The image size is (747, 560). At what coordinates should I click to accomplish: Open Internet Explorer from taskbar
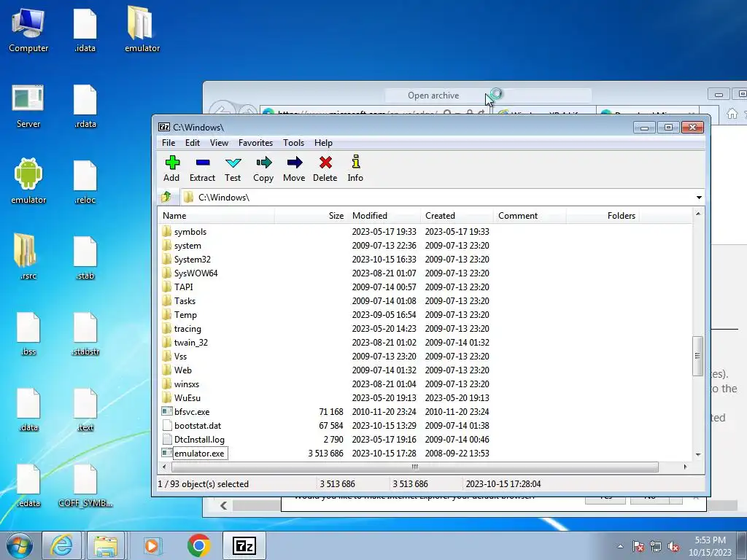[x=62, y=545]
